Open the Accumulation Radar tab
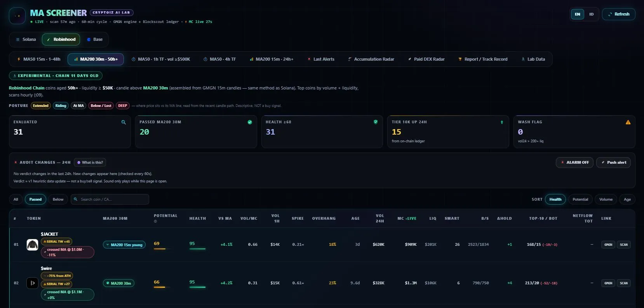Image resolution: width=644 pixels, height=308 pixels. 371,59
